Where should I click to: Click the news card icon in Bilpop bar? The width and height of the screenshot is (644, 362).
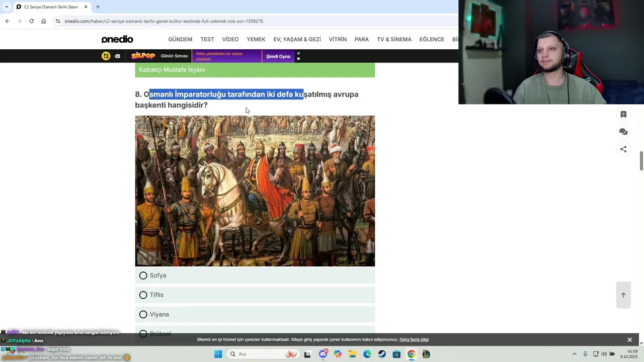pyautogui.click(x=117, y=56)
